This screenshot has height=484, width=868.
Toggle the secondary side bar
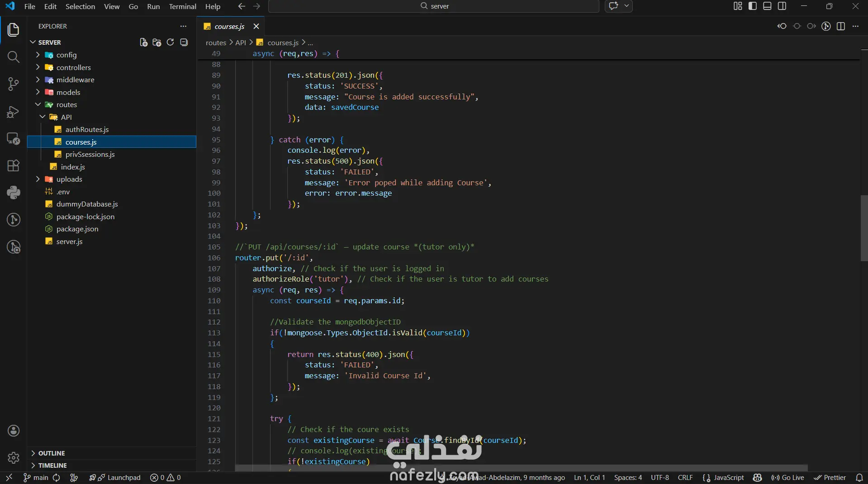[782, 6]
